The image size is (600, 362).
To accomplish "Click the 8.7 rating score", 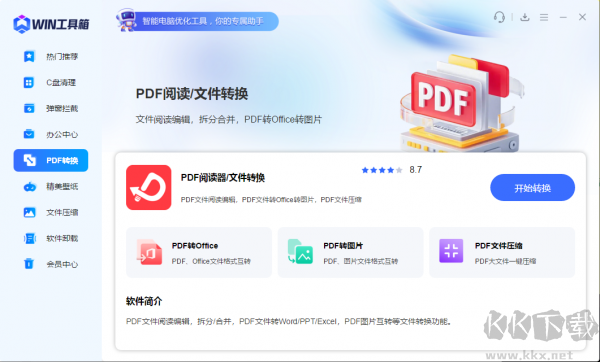I will point(416,170).
